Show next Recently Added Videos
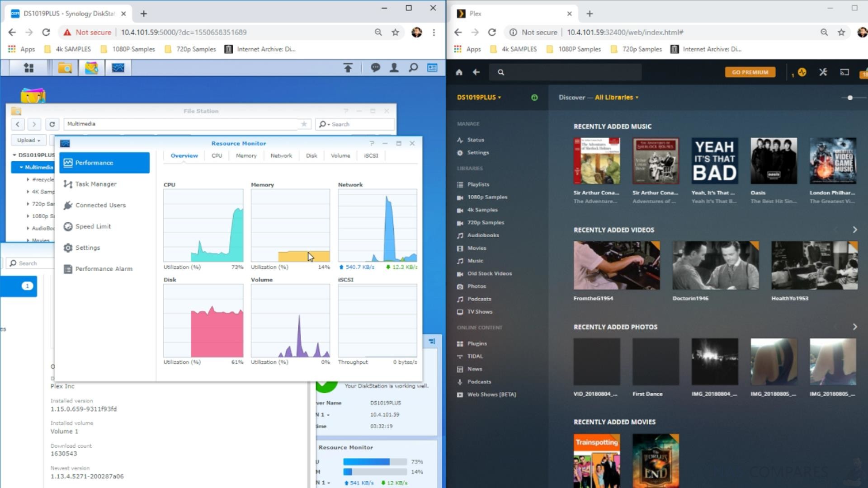 click(x=854, y=230)
